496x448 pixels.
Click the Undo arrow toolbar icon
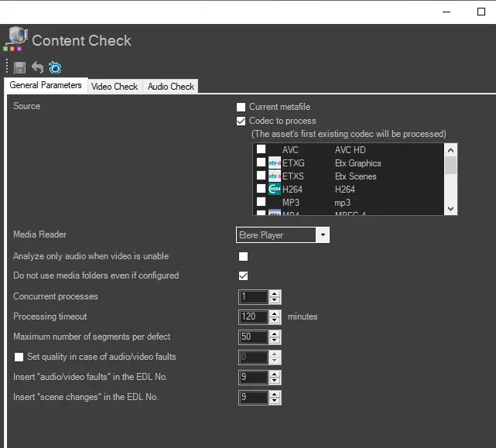[37, 68]
